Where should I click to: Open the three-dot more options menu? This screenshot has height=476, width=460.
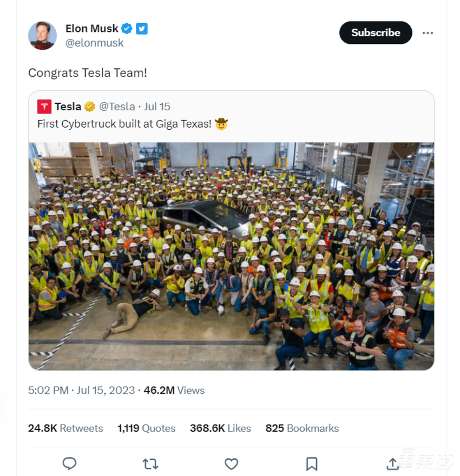pyautogui.click(x=428, y=33)
